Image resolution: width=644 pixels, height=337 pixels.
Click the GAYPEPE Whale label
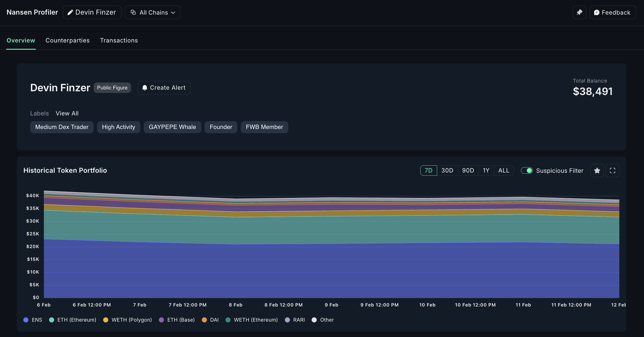click(172, 127)
